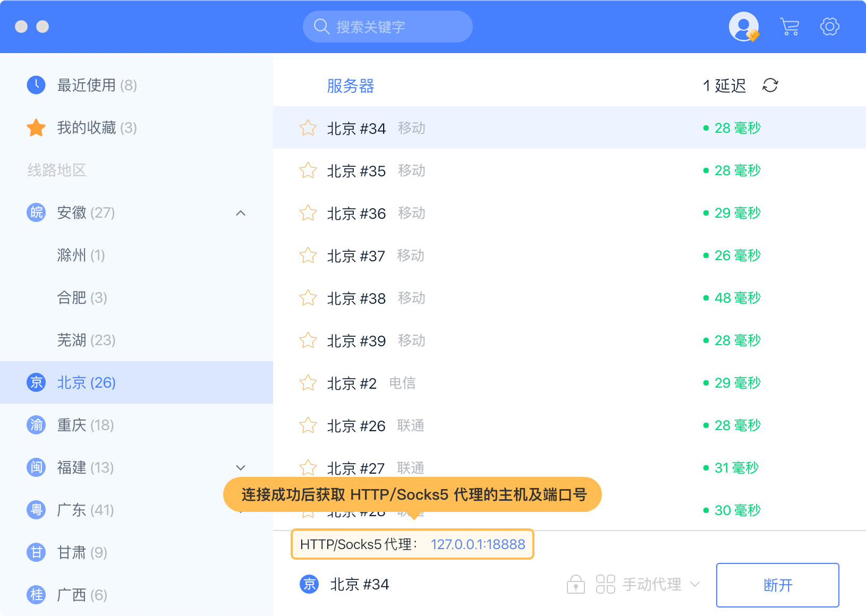Open My Favorites with the star

36,128
